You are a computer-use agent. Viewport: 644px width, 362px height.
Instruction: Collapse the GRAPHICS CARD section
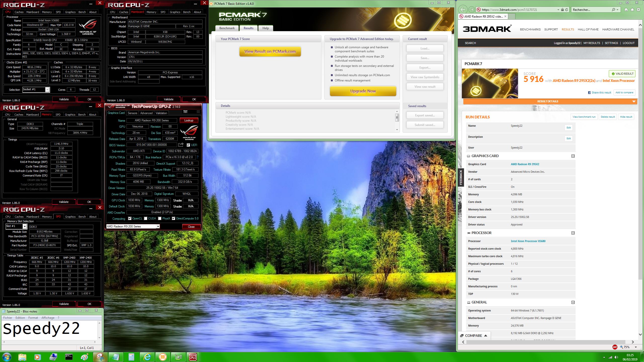pyautogui.click(x=573, y=156)
